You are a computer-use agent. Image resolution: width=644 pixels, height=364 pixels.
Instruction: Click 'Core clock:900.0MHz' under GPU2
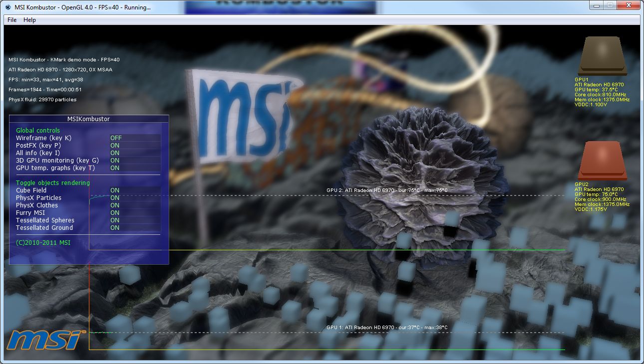(x=600, y=199)
